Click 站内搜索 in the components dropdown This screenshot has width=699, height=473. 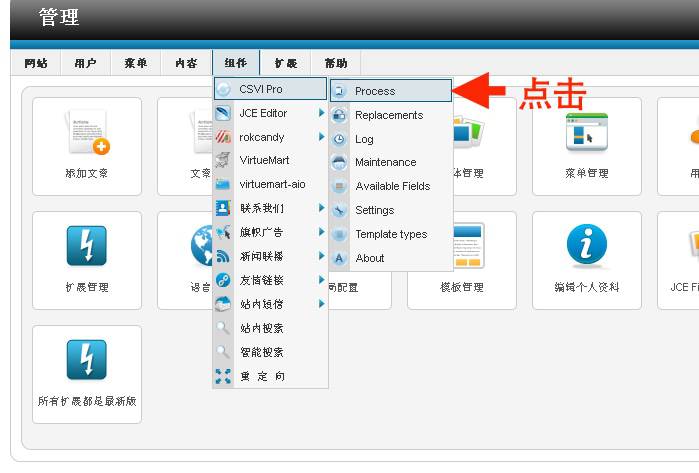(x=261, y=328)
